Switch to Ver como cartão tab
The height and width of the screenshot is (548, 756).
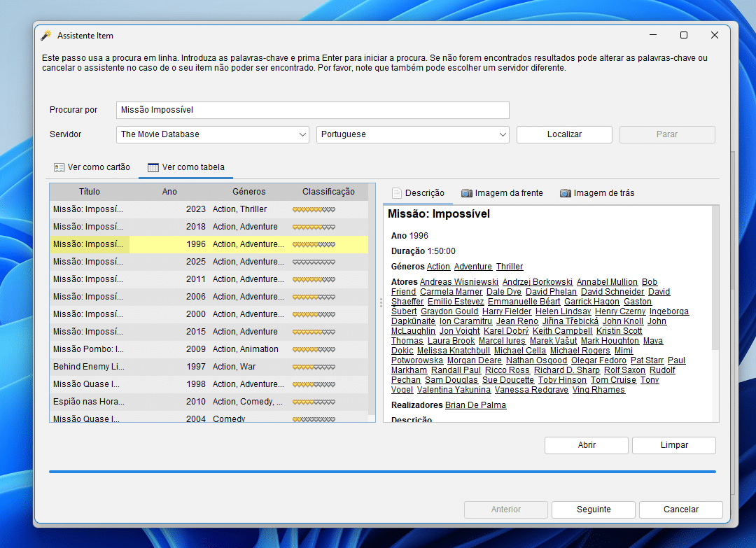(92, 167)
